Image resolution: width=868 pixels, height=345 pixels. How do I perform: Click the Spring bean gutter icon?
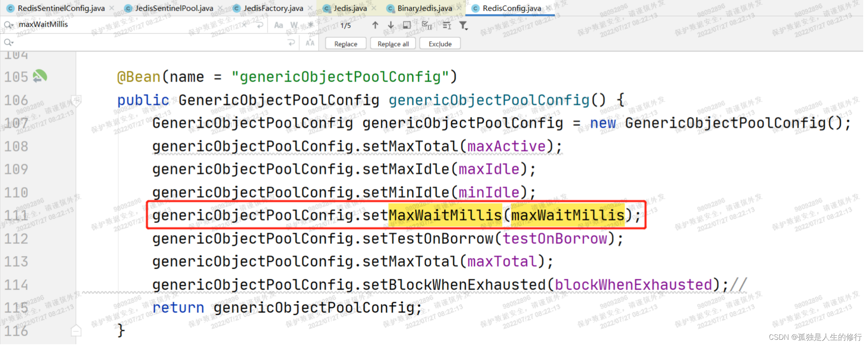[x=40, y=76]
